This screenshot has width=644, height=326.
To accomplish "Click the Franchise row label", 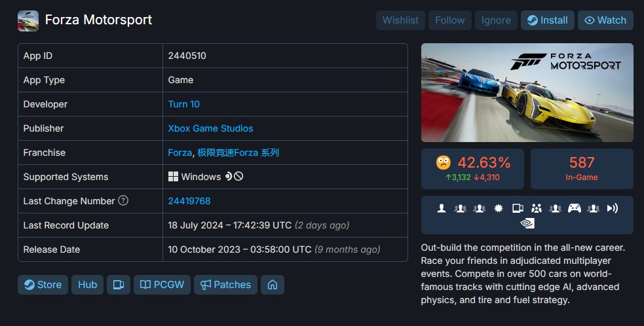I will point(45,153).
